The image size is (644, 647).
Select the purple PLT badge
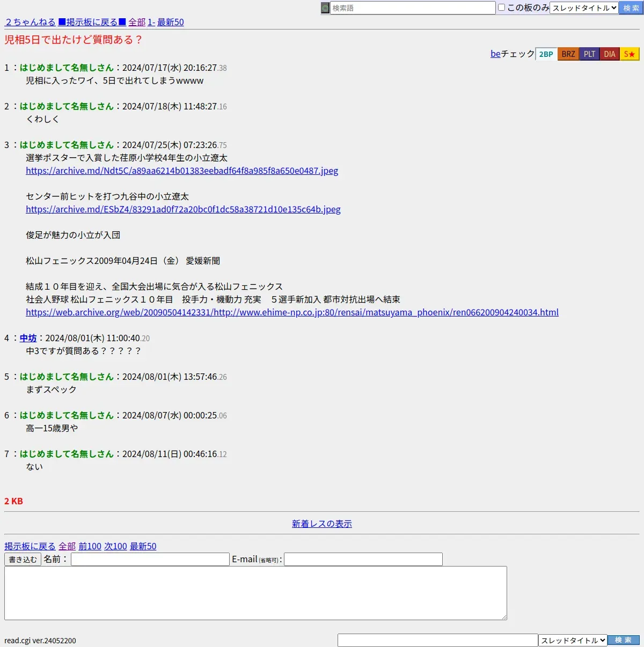tap(589, 54)
